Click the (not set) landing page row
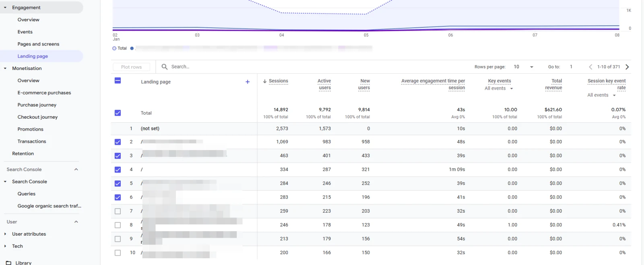This screenshot has height=265, width=644. pyautogui.click(x=150, y=129)
